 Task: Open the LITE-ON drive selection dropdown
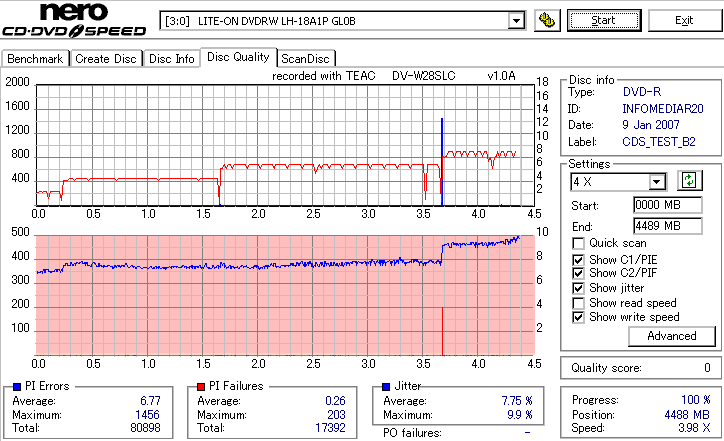[516, 21]
